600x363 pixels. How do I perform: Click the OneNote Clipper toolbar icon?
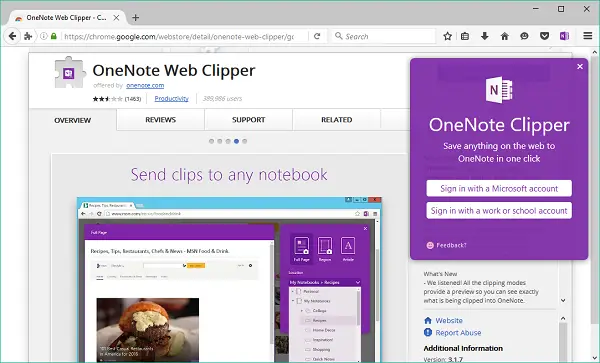pos(564,36)
